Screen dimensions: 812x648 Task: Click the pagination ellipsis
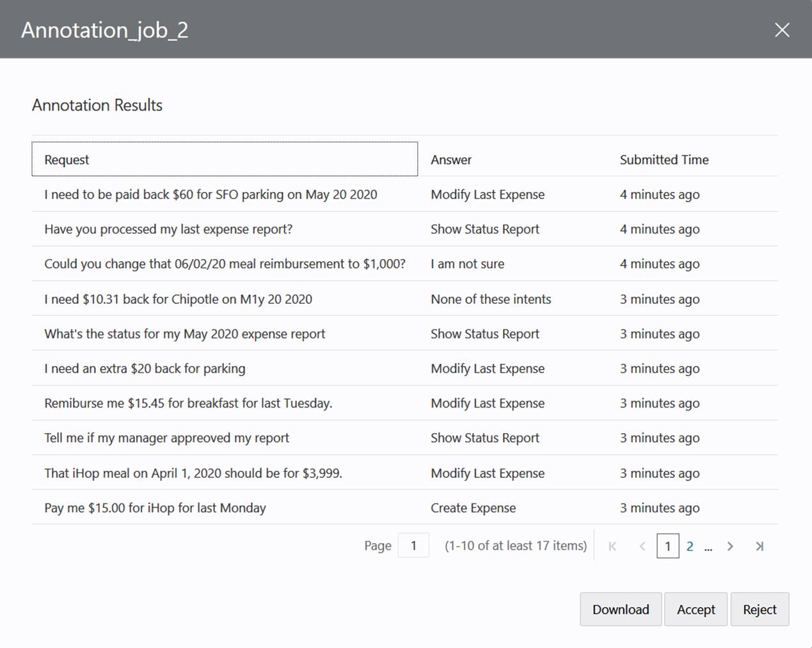point(708,546)
